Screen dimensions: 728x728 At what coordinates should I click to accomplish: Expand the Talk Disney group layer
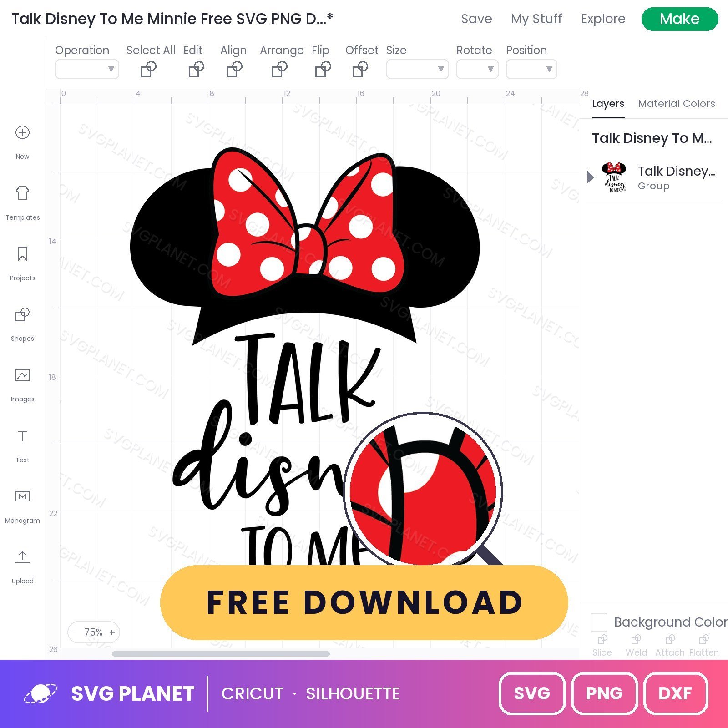590,177
